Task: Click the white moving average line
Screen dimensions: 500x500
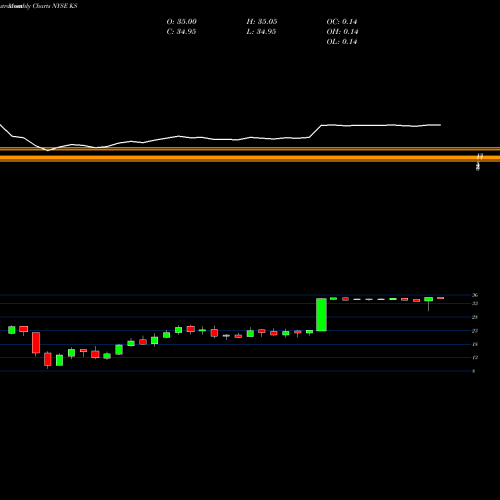Action: 220,138
